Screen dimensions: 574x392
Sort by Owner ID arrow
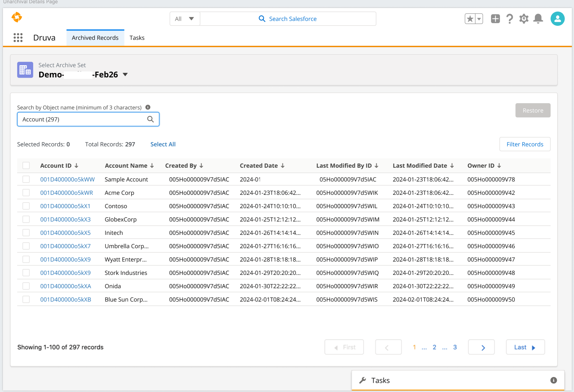click(499, 165)
